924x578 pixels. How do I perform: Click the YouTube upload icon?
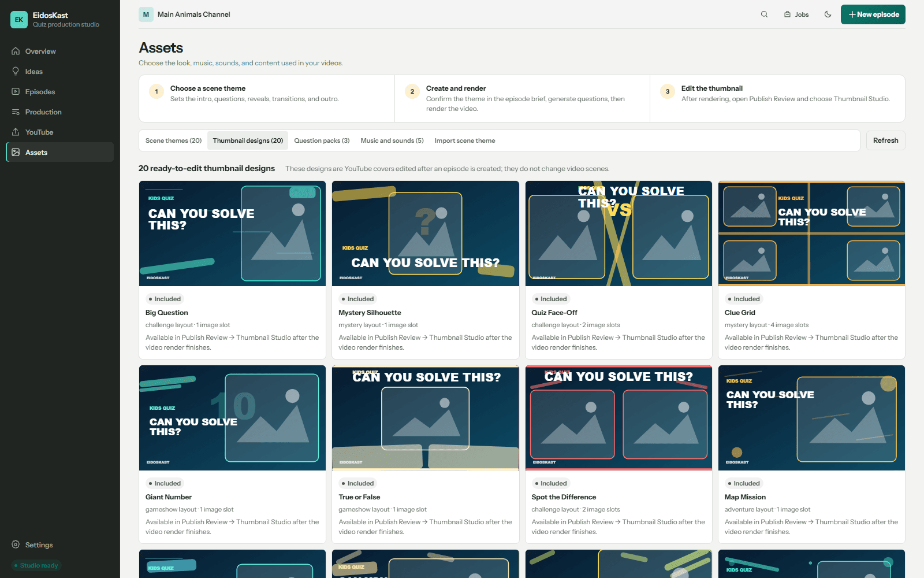(16, 132)
